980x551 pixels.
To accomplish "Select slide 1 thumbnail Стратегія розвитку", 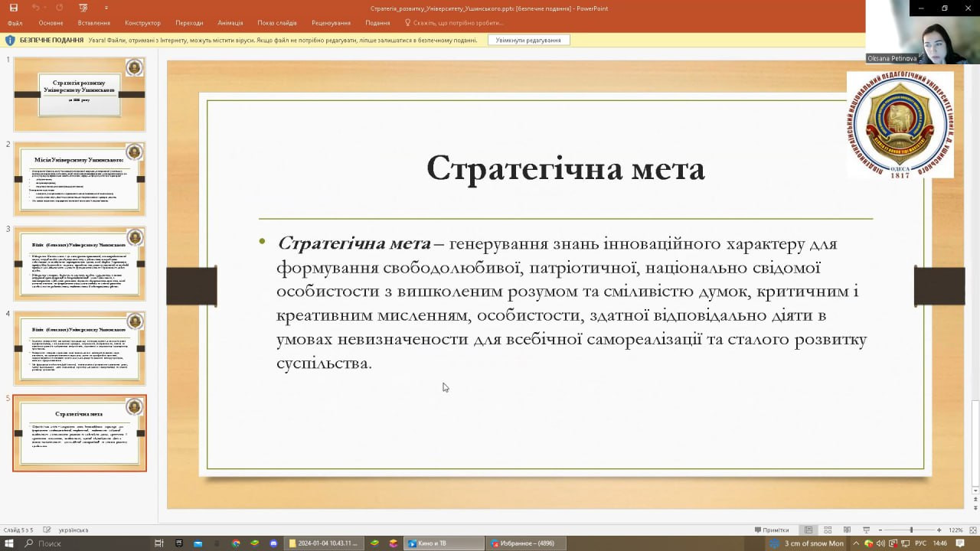I will [80, 94].
